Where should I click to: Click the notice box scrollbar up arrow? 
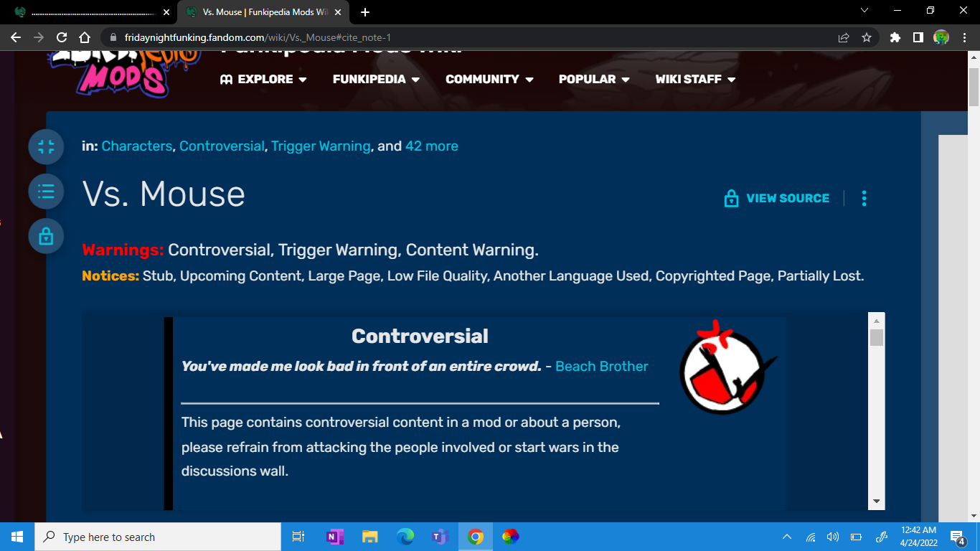coord(877,321)
